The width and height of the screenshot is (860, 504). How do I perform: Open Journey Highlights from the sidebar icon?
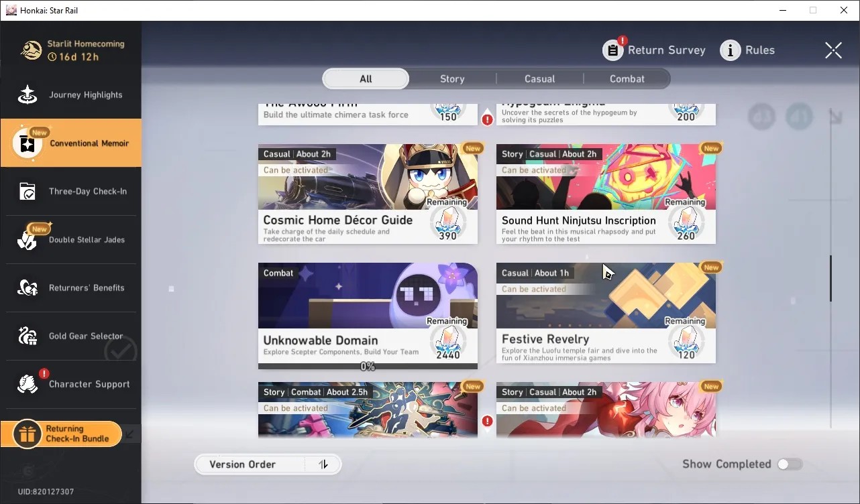tap(28, 95)
